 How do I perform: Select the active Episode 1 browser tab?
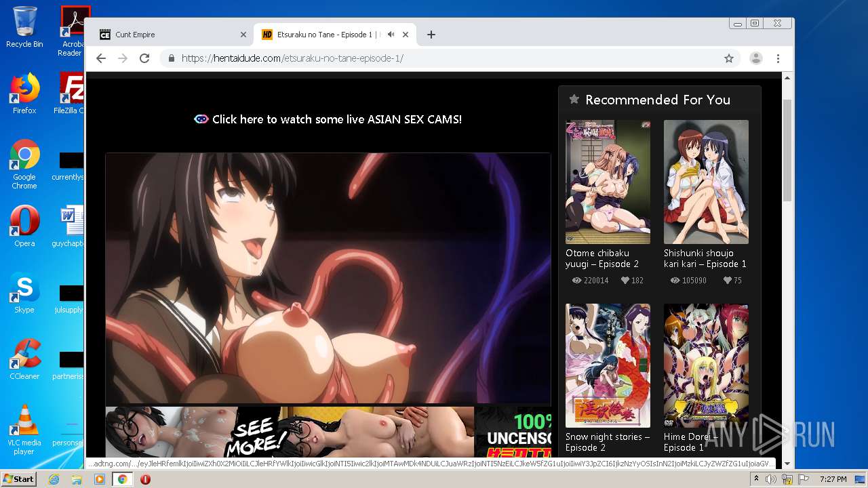pos(335,35)
